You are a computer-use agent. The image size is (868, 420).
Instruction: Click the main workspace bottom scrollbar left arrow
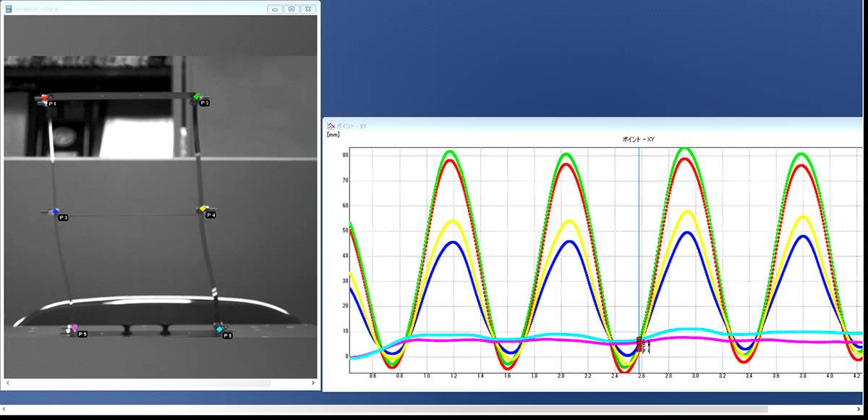(5, 410)
